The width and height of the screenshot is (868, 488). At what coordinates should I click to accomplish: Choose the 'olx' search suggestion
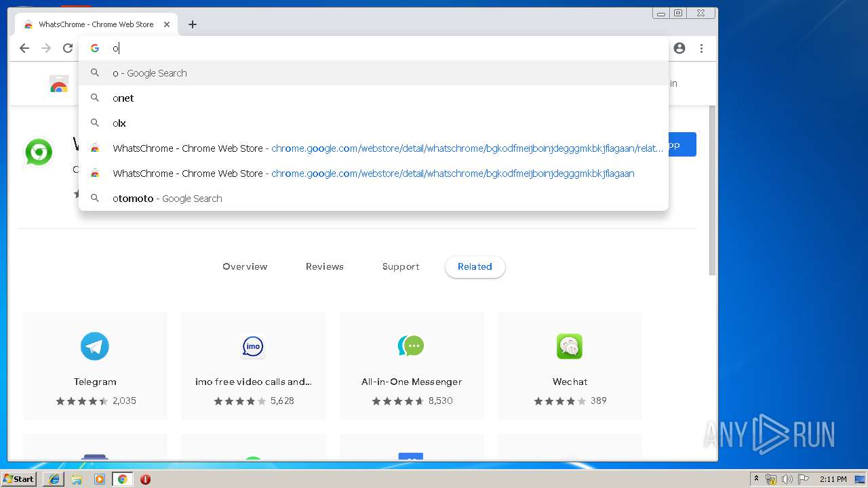pos(374,123)
